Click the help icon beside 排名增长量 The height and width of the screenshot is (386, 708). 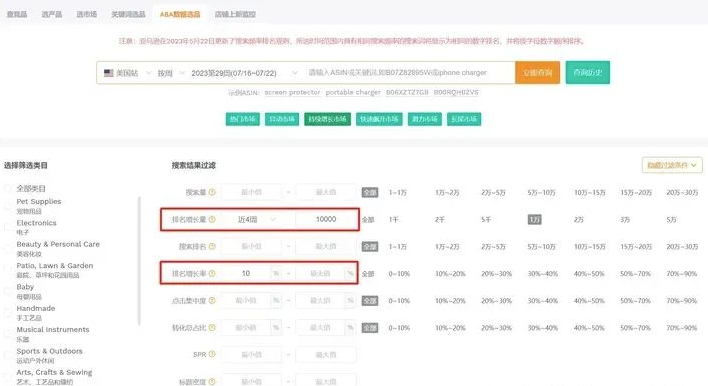click(x=212, y=219)
